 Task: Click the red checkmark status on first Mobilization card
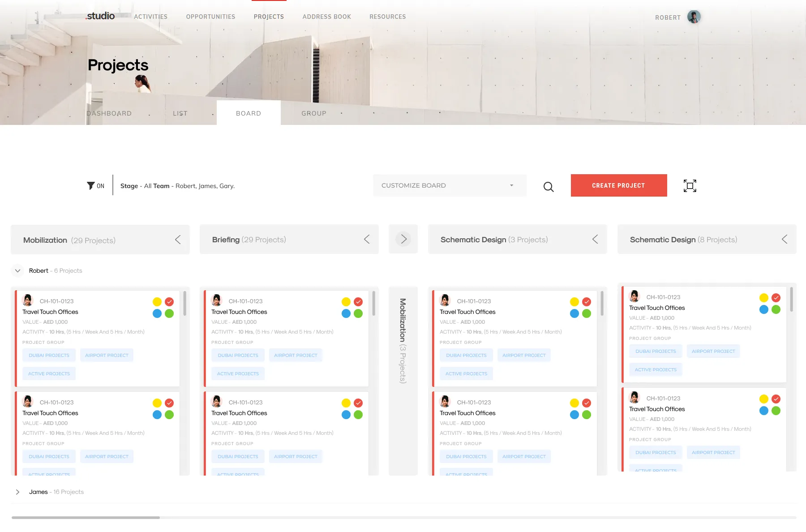169,301
